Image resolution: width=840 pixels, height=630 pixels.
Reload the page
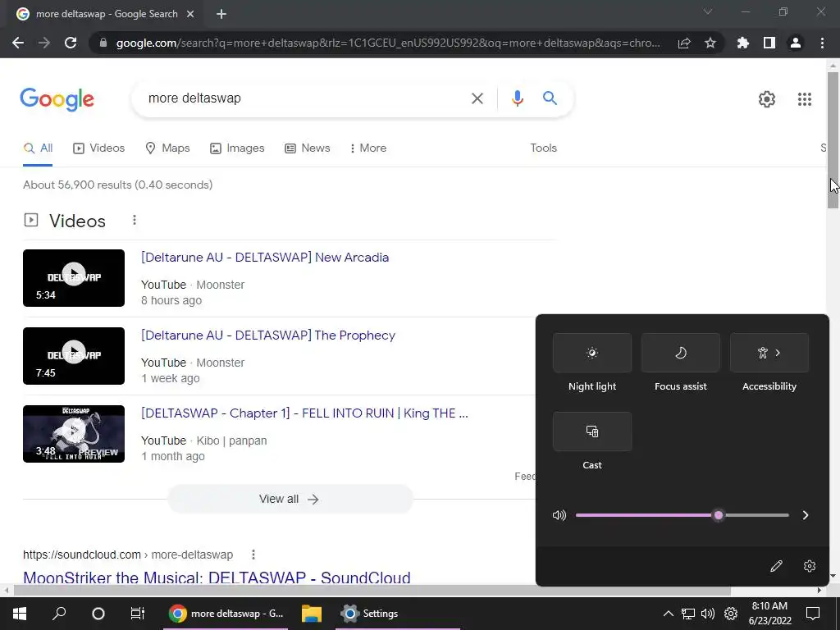71,43
